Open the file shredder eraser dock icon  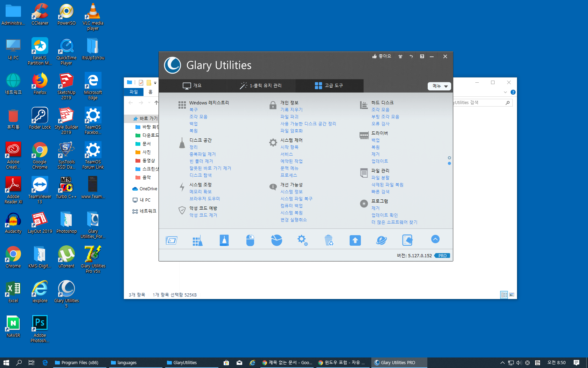(x=407, y=240)
